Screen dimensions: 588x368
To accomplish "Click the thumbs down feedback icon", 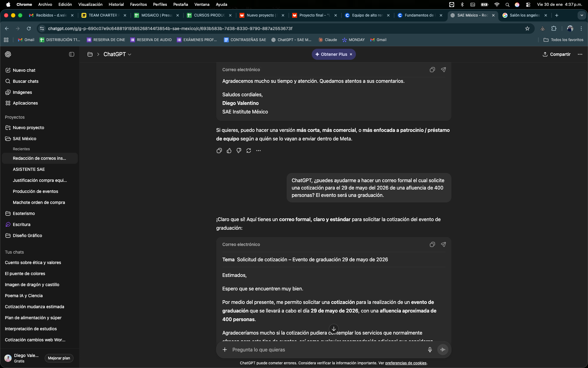I will 239,151.
